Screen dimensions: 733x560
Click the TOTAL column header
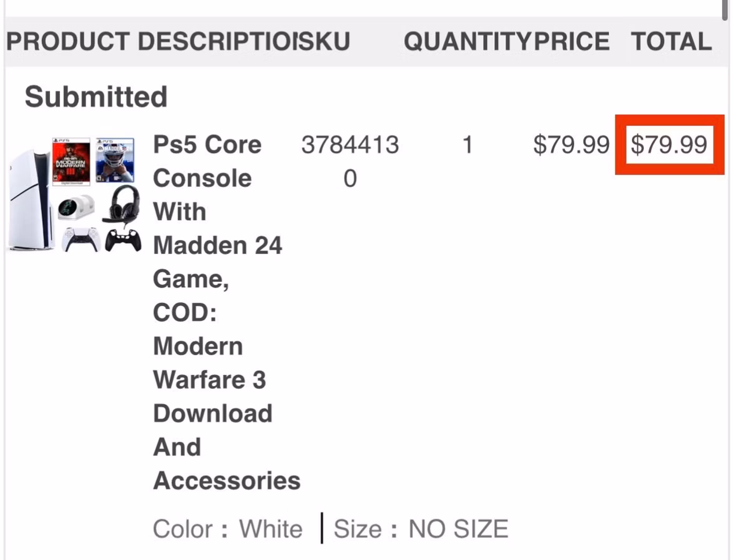(x=672, y=41)
